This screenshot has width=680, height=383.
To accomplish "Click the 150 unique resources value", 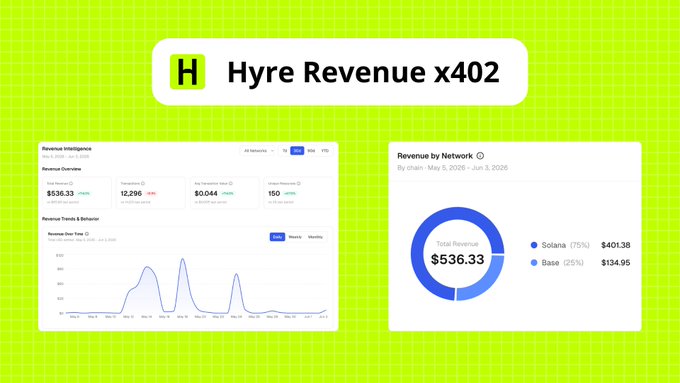I will click(274, 193).
